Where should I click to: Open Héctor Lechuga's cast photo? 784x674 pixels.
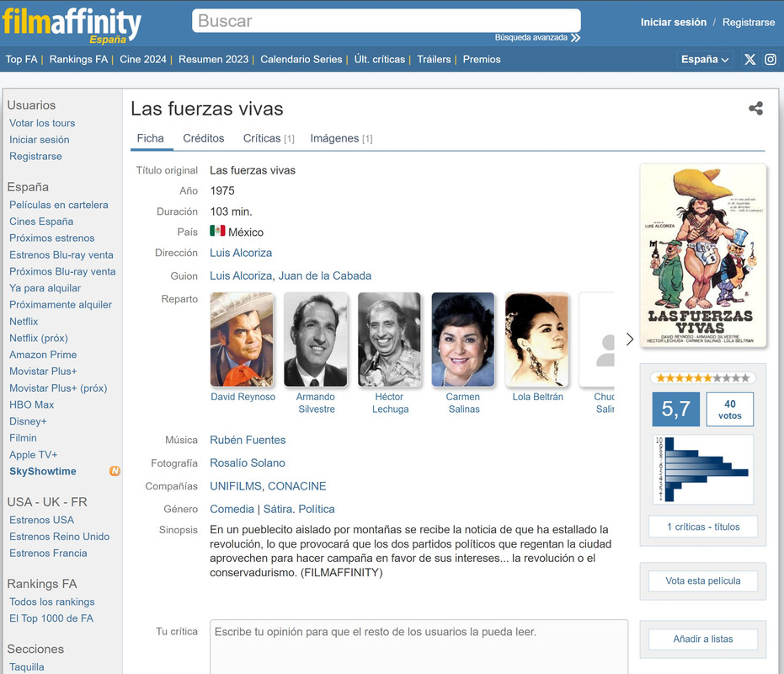[x=390, y=340]
